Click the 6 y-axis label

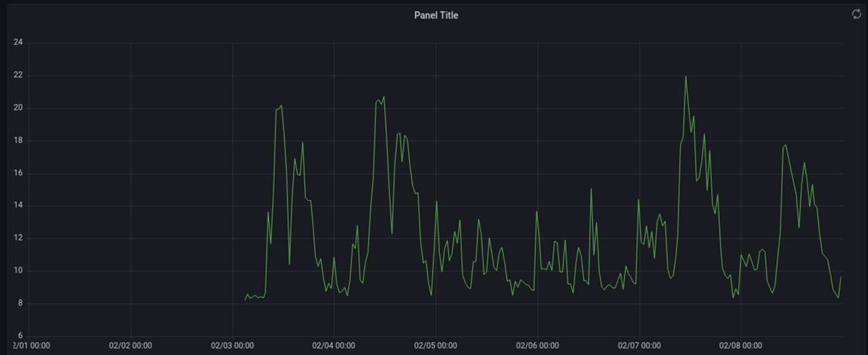[x=20, y=336]
